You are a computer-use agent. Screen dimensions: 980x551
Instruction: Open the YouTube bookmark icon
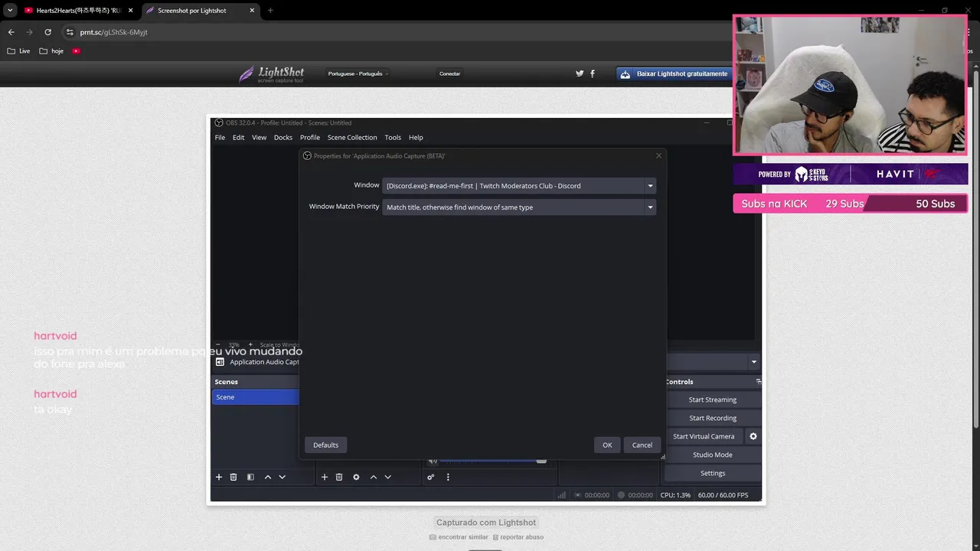(77, 51)
